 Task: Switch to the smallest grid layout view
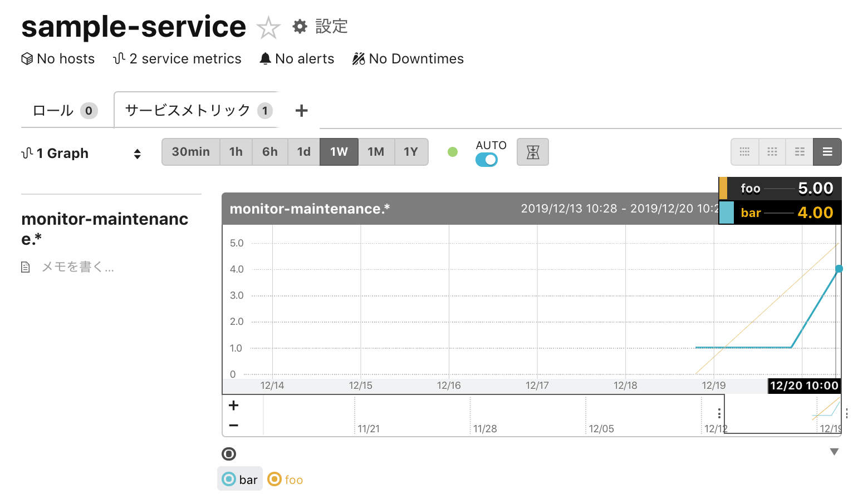[x=744, y=151]
